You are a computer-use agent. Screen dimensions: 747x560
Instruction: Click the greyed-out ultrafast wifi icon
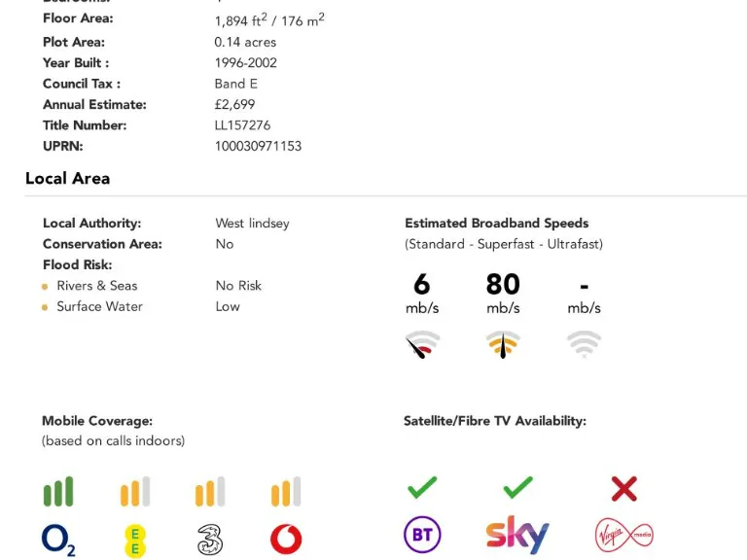(x=584, y=345)
